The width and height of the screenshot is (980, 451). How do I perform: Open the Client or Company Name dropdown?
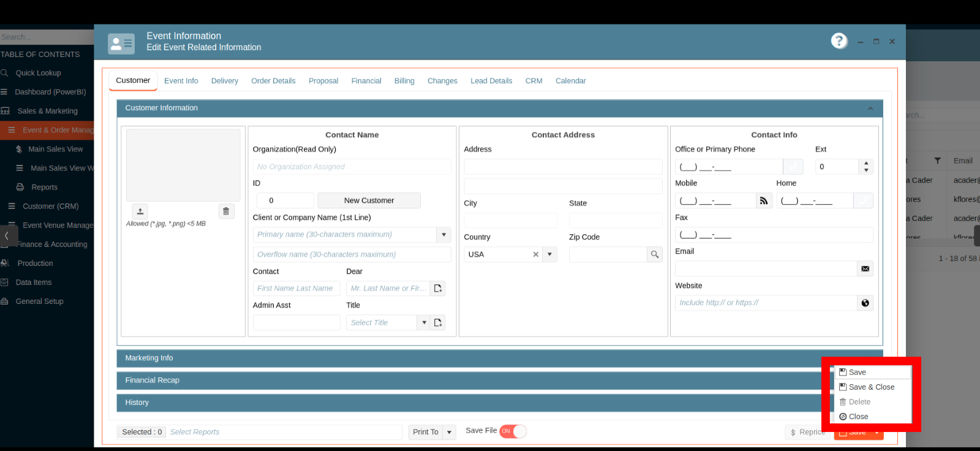click(x=443, y=235)
